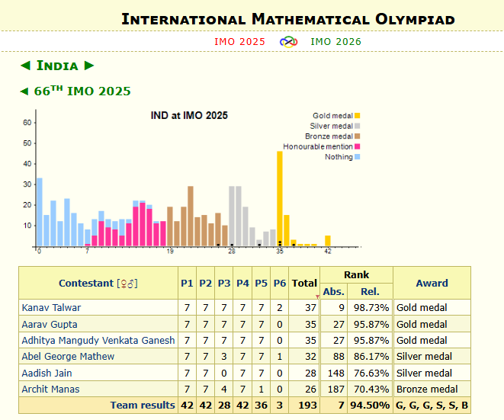The image size is (504, 420).
Task: Click Aadish Jain's relative rank 76.63%
Action: pos(371,373)
